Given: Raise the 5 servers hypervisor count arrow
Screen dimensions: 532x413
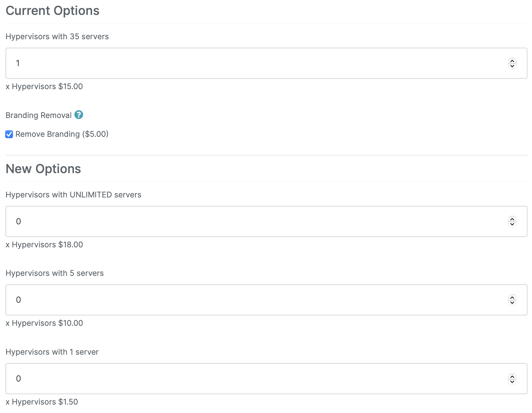Looking at the screenshot, I should point(512,297).
